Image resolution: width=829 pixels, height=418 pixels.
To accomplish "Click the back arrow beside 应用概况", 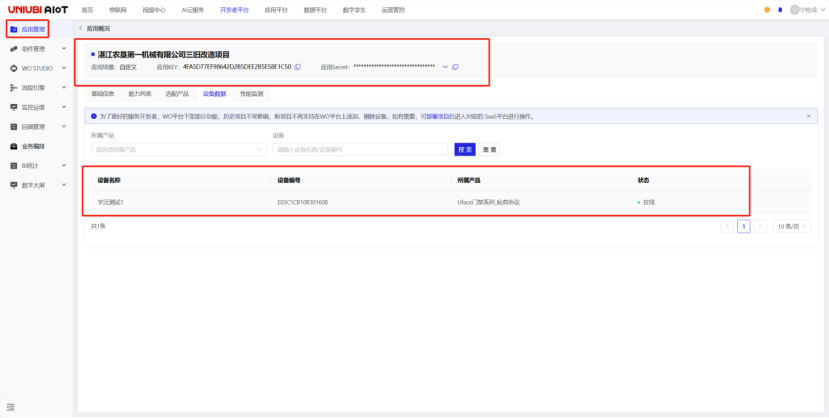I will (80, 28).
